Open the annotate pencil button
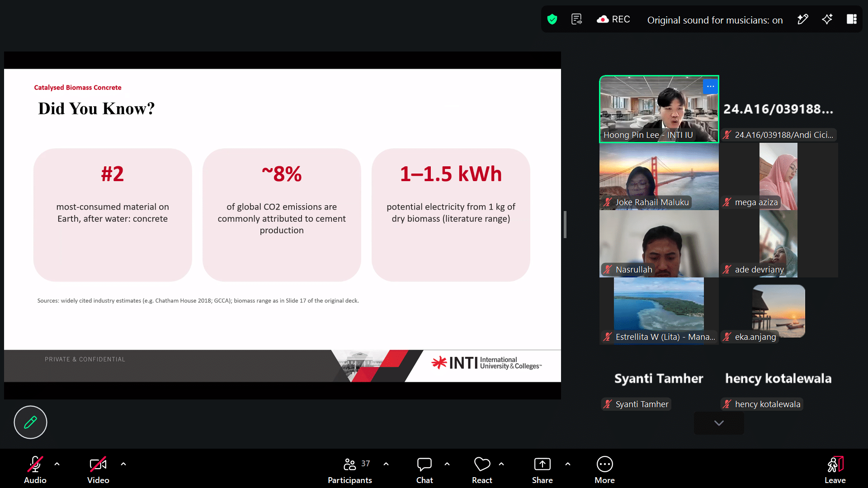The height and width of the screenshot is (488, 868). [x=30, y=422]
